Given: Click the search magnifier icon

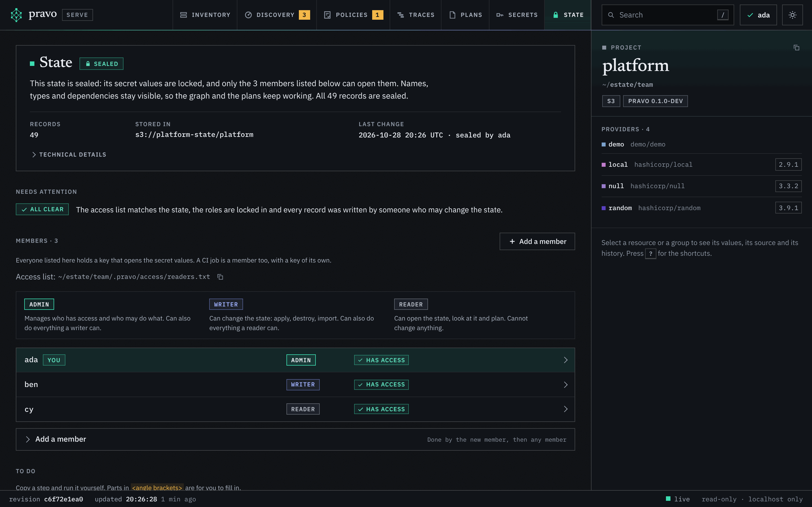Looking at the screenshot, I should click(611, 15).
